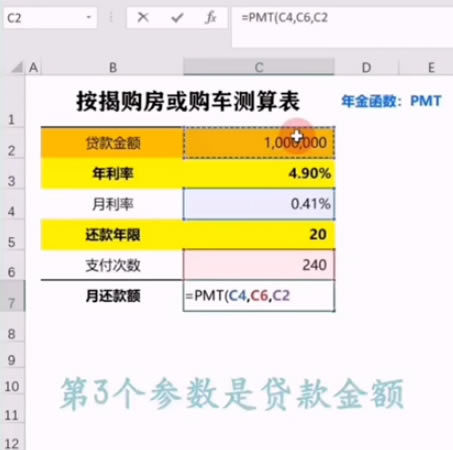Open the formula bar options dots
Image resolution: width=453 pixels, height=450 pixels.
(111, 17)
